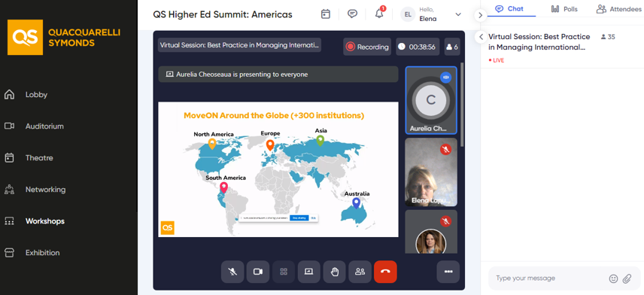Click the participant count showing 6
Screen dimensions: 644x295
pos(452,47)
